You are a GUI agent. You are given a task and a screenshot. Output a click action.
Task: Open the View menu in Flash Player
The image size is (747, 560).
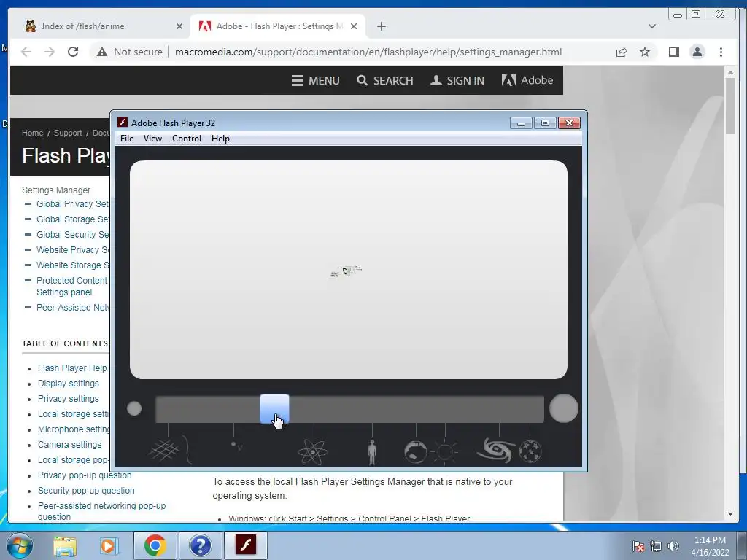152,139
